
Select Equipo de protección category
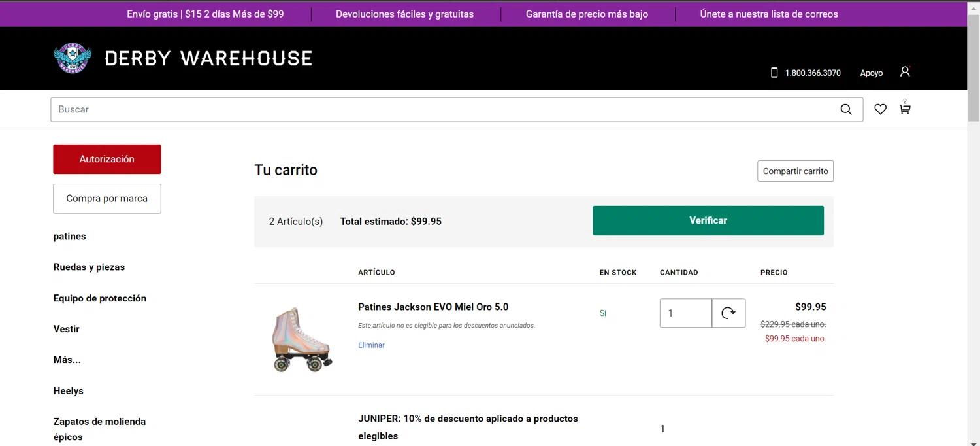pos(100,298)
